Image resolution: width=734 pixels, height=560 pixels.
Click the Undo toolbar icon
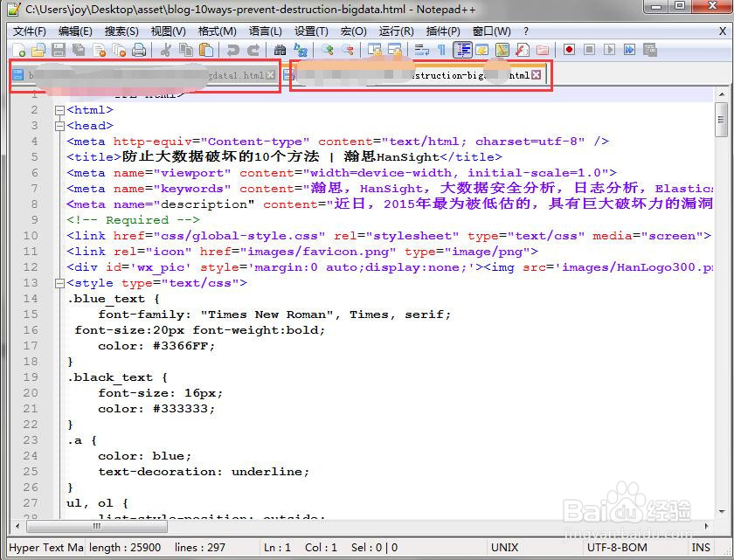coord(231,50)
